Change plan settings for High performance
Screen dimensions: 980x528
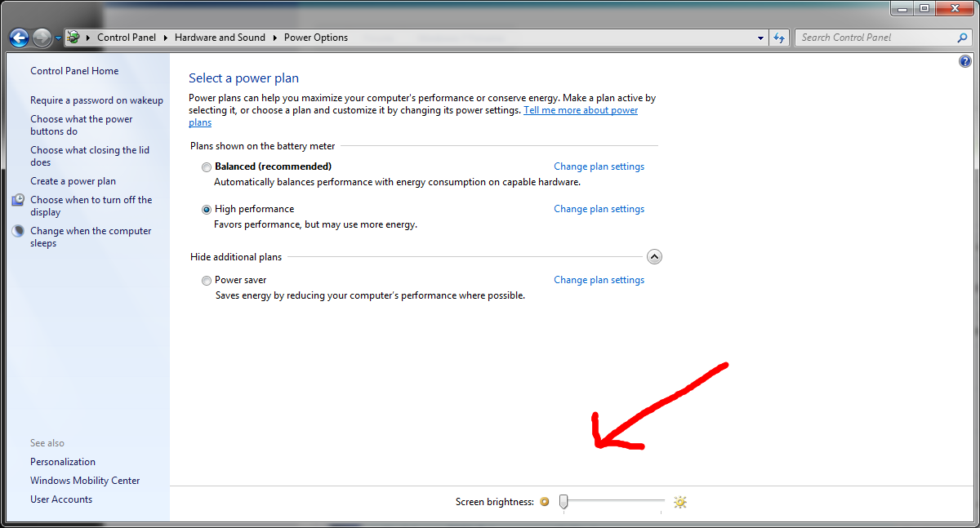599,209
